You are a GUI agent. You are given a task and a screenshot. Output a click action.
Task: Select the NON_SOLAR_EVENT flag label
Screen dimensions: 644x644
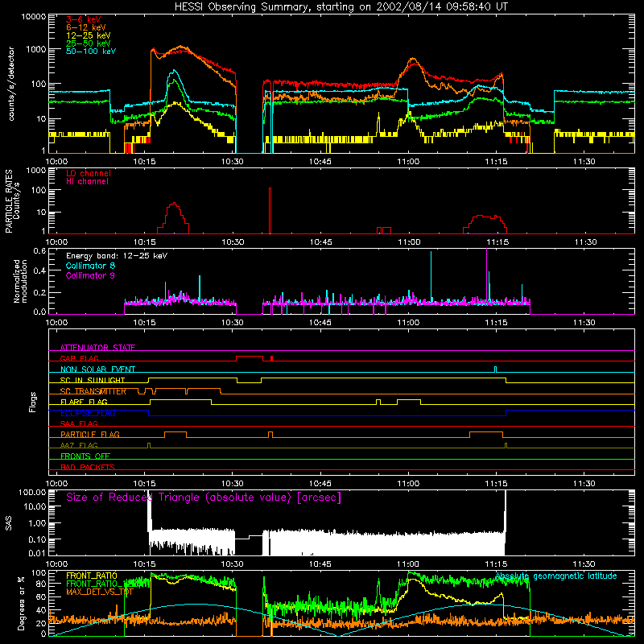coord(97,369)
